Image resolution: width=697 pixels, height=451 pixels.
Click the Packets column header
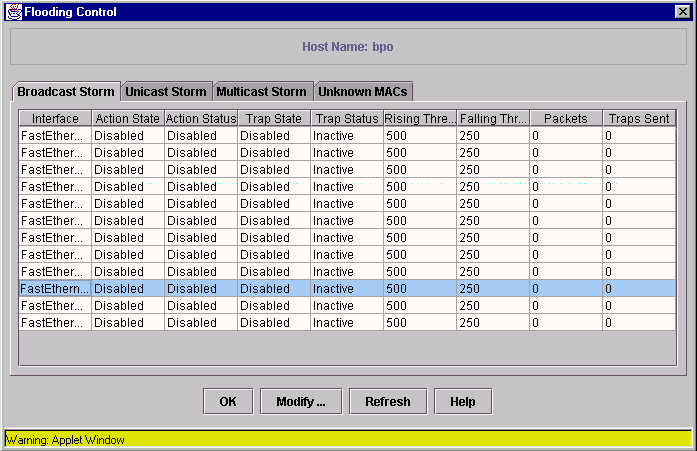tap(565, 118)
